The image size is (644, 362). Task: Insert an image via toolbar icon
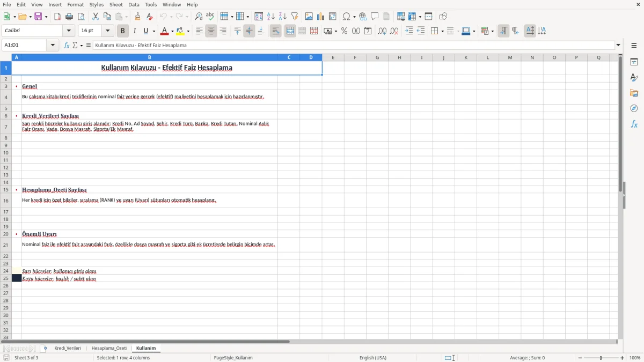click(309, 17)
